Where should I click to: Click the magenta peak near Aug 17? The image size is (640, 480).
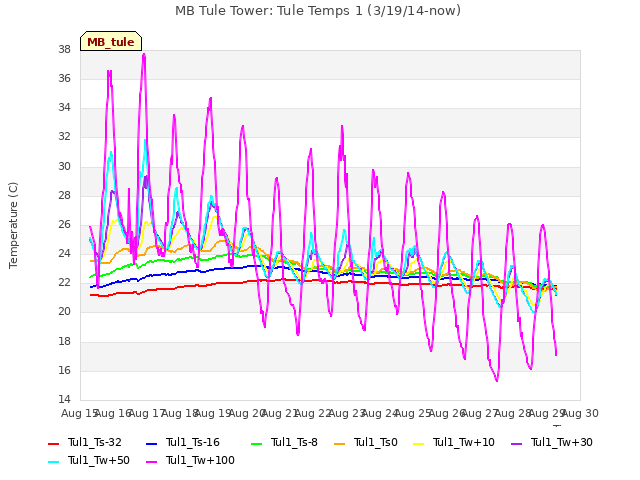tap(144, 55)
